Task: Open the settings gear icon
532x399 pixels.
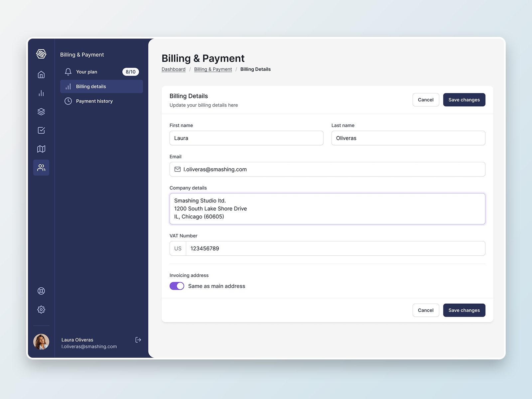Action: (x=41, y=309)
